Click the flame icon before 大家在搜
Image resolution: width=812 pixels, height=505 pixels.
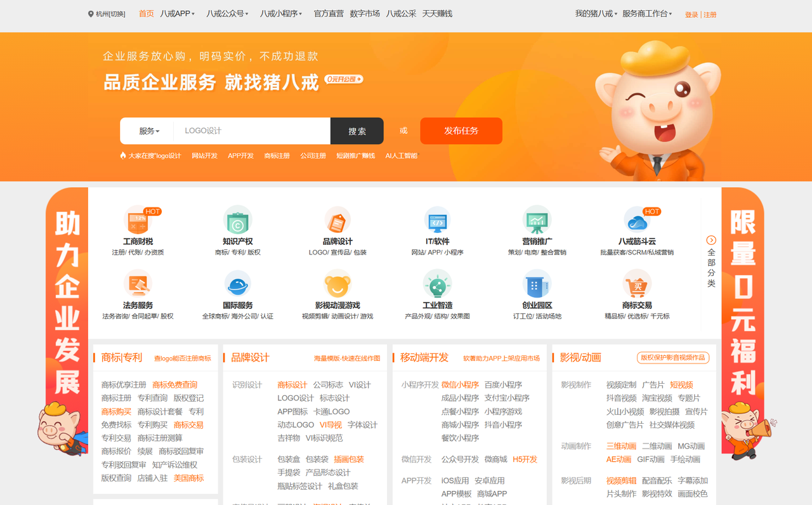(123, 155)
